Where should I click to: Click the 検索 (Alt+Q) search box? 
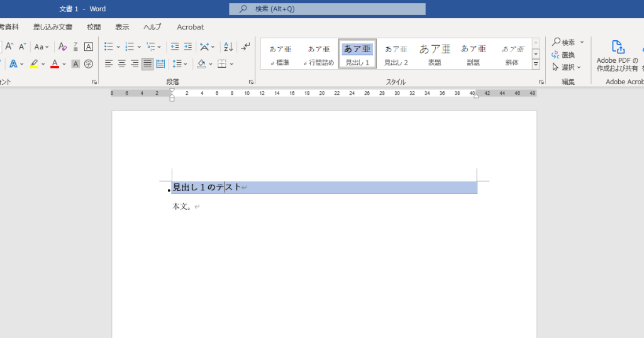tap(327, 9)
